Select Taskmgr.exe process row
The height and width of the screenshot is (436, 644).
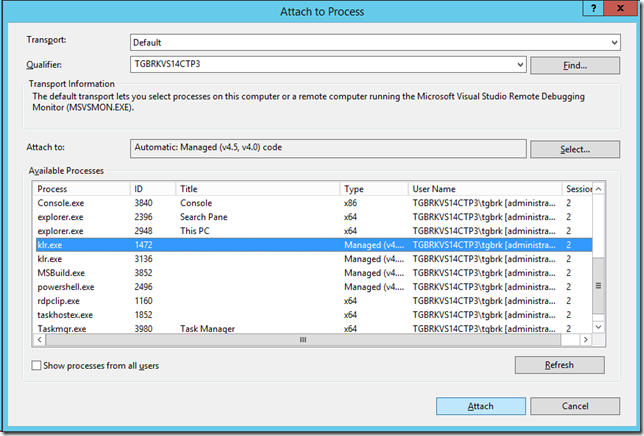click(313, 328)
